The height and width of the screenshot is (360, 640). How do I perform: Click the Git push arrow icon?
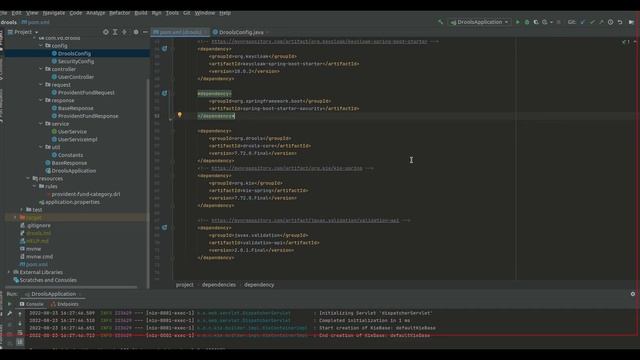click(x=601, y=22)
